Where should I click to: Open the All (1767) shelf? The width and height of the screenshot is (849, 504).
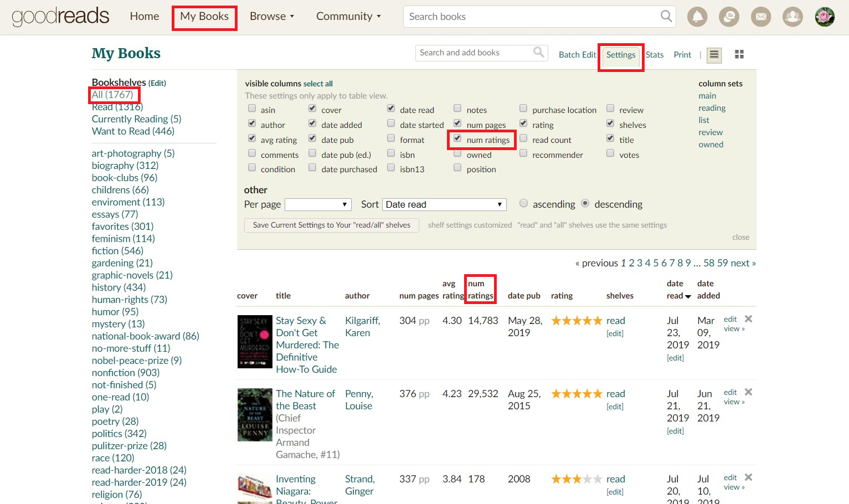pos(112,95)
